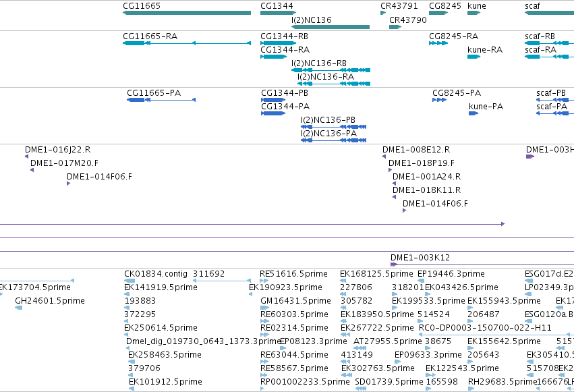Open transcript scaf-RA label
The width and height of the screenshot is (574, 392).
tap(540, 50)
